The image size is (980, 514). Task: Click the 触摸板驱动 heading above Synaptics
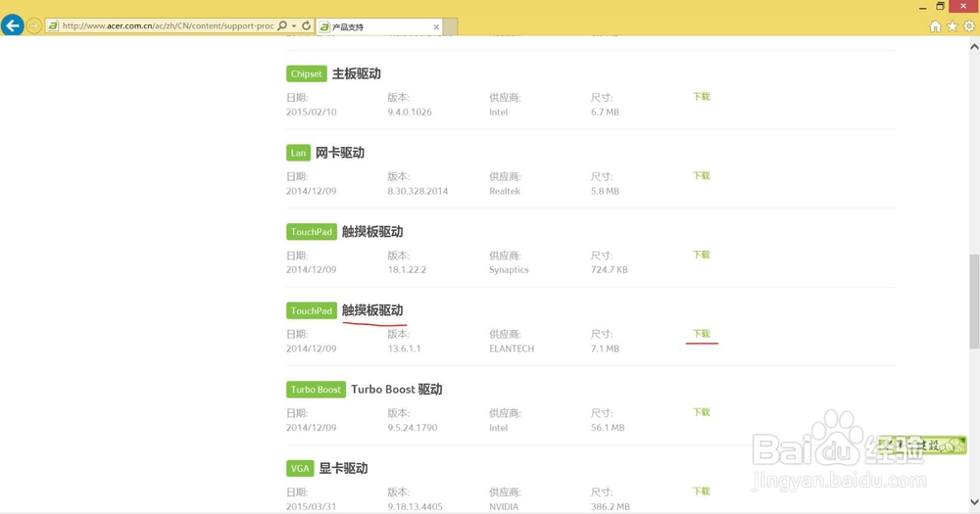(x=372, y=232)
